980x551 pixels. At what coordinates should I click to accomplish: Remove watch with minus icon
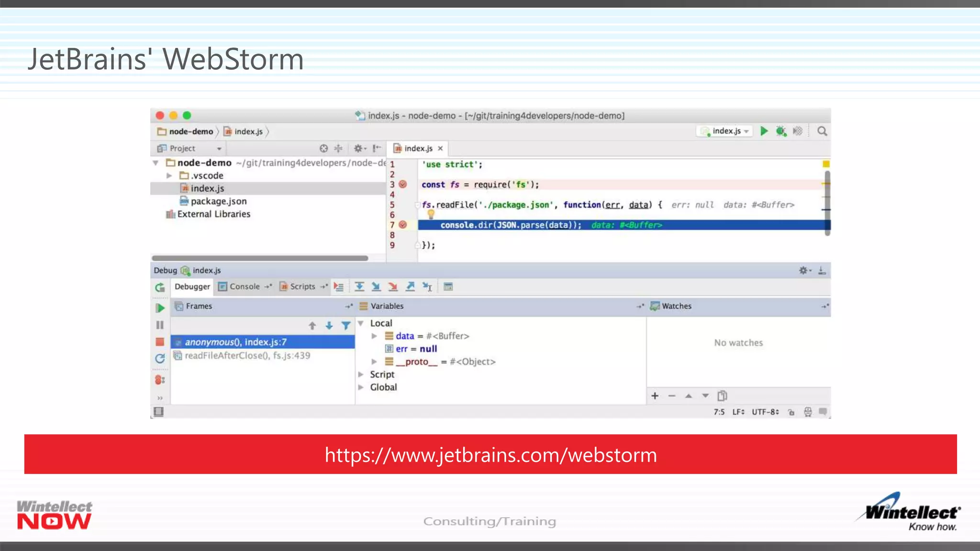coord(672,396)
